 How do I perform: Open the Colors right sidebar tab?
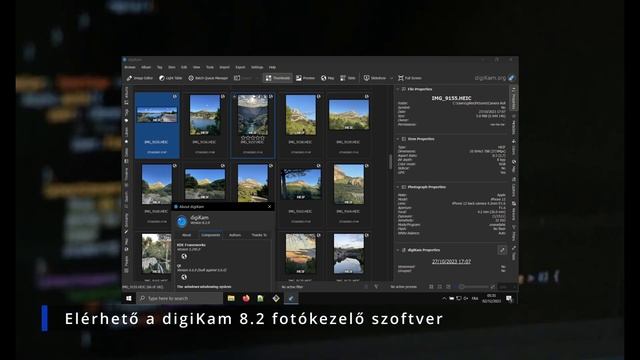point(513,148)
